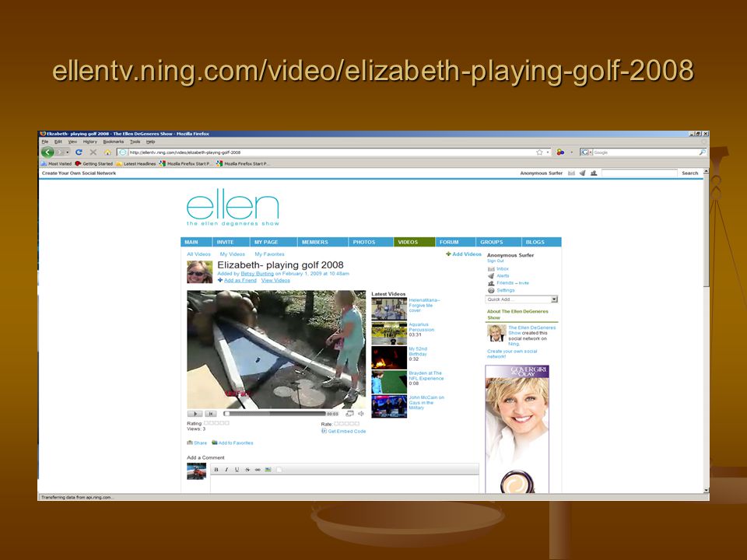Viewport: 747px width, 560px height.
Task: Open the File menu
Action: point(45,142)
